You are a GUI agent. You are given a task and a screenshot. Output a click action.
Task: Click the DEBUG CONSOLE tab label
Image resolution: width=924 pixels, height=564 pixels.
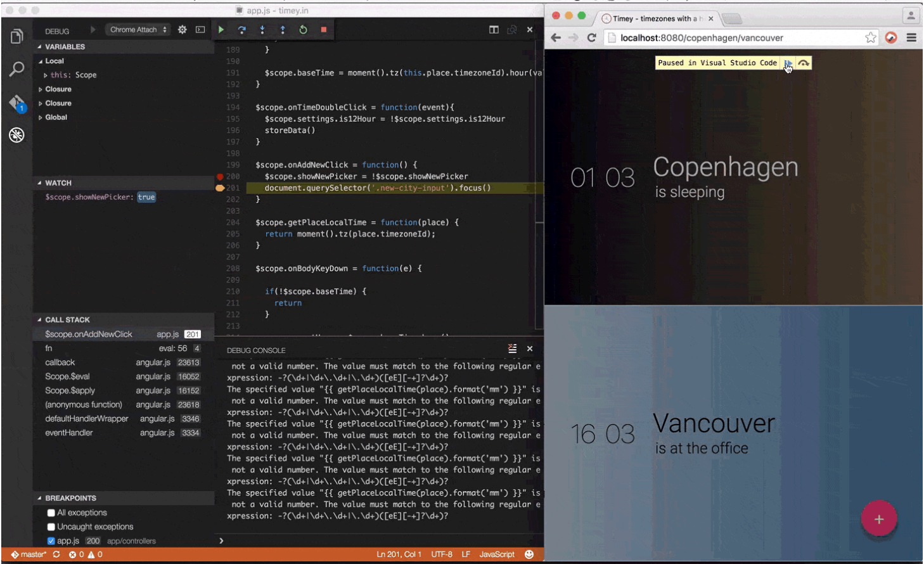point(255,350)
